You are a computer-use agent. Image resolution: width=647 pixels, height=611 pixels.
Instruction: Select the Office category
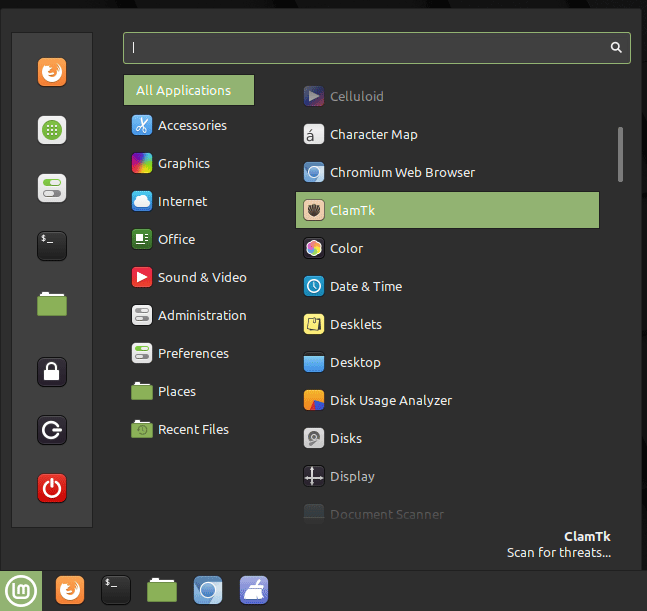click(x=189, y=239)
